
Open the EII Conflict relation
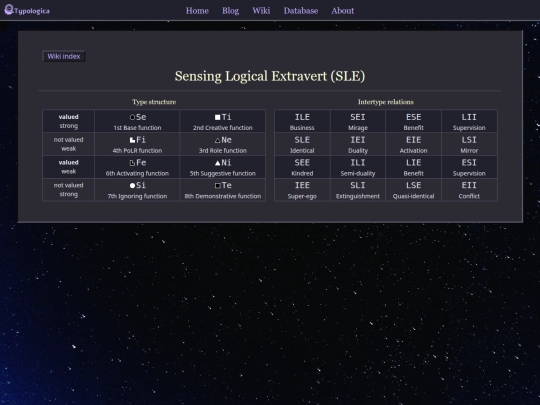pos(469,189)
